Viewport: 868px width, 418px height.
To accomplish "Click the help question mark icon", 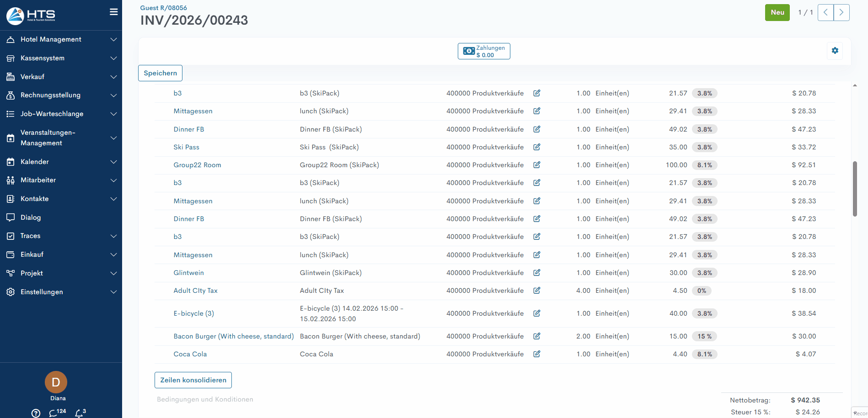I will tap(36, 413).
